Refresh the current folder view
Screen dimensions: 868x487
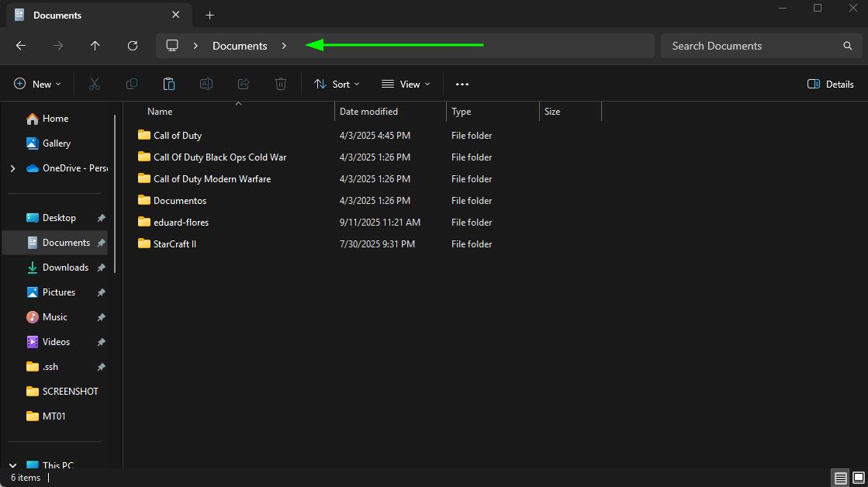coord(133,46)
